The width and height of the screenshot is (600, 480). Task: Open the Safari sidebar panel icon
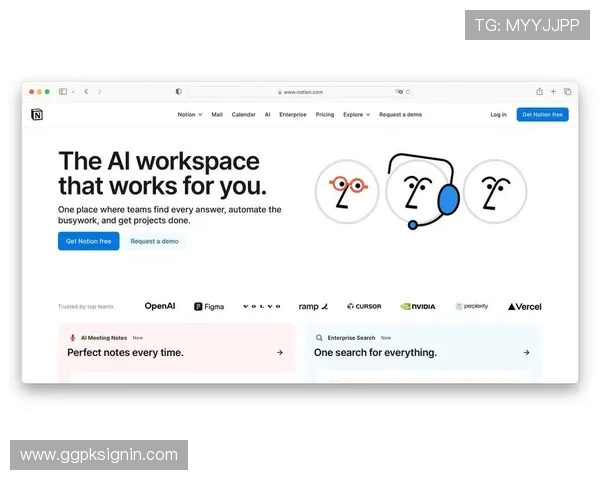pyautogui.click(x=64, y=91)
